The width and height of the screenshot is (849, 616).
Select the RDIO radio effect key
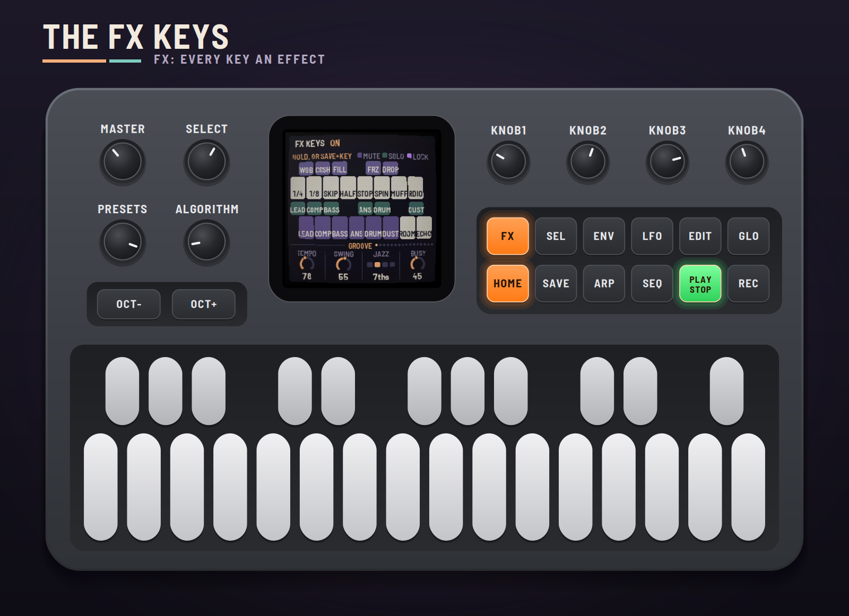[x=415, y=188]
